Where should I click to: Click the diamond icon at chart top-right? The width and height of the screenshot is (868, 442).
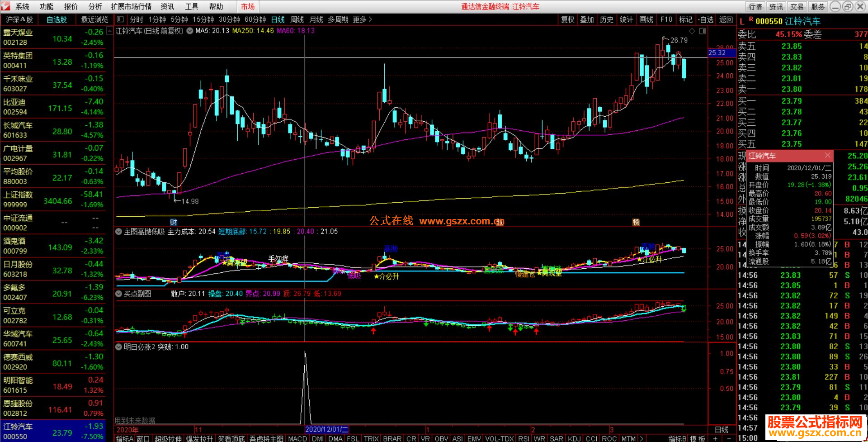(x=692, y=31)
